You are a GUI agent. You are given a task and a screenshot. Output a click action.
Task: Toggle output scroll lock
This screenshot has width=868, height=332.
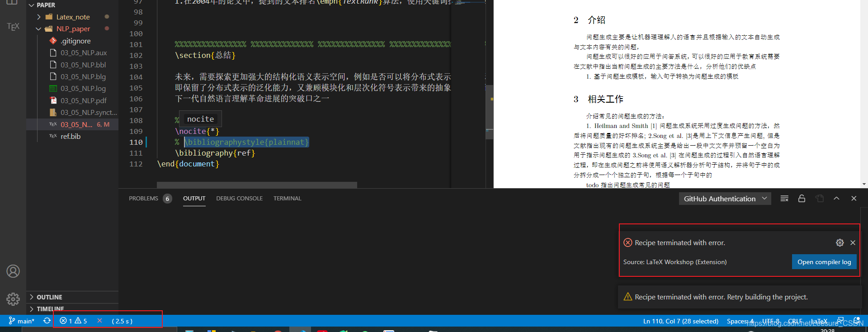(802, 199)
